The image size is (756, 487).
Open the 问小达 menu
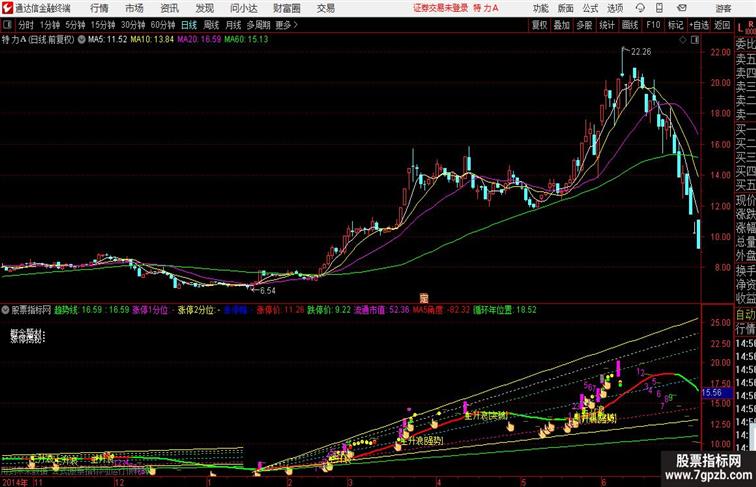[244, 8]
